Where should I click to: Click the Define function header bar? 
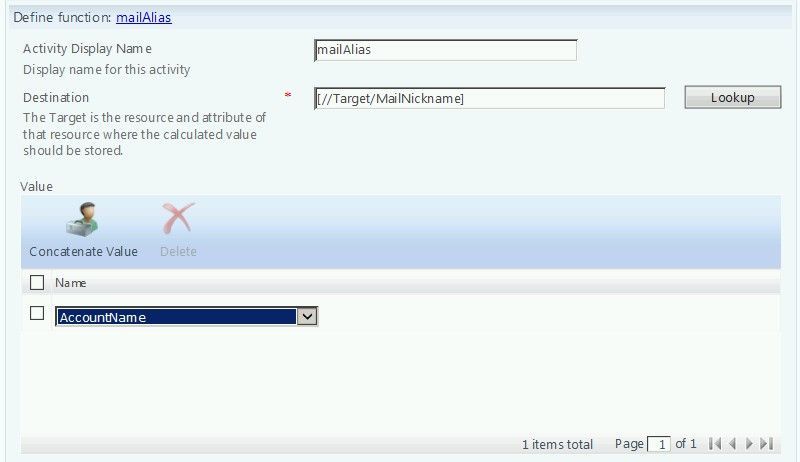pos(401,17)
